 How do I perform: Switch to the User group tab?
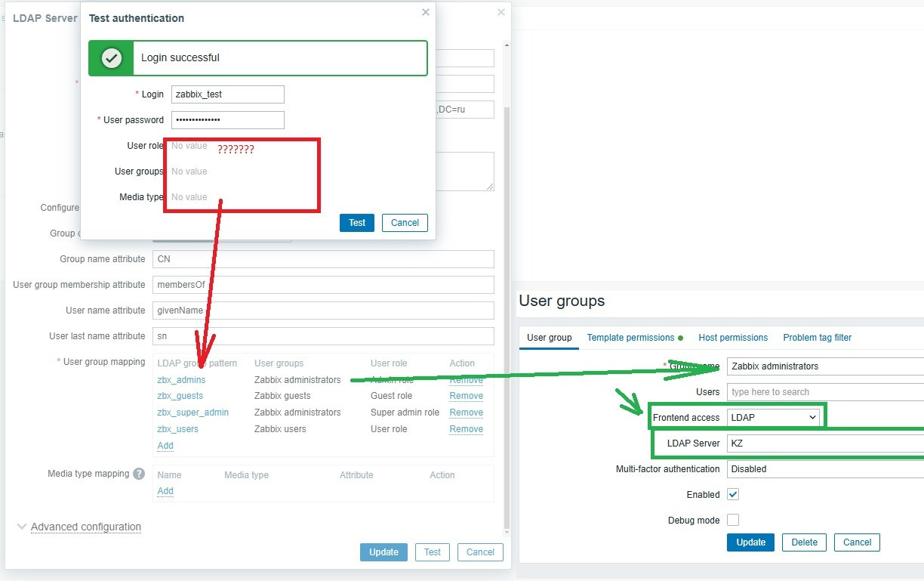tap(549, 338)
